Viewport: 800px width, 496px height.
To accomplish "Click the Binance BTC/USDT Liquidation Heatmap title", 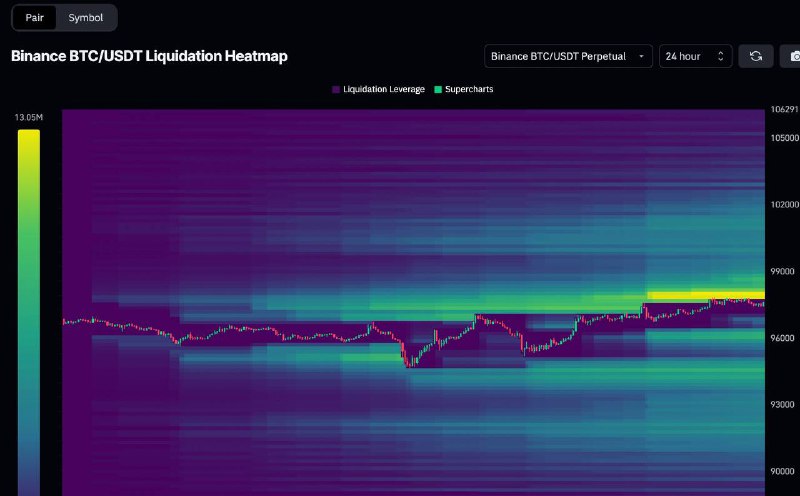I will 149,56.
